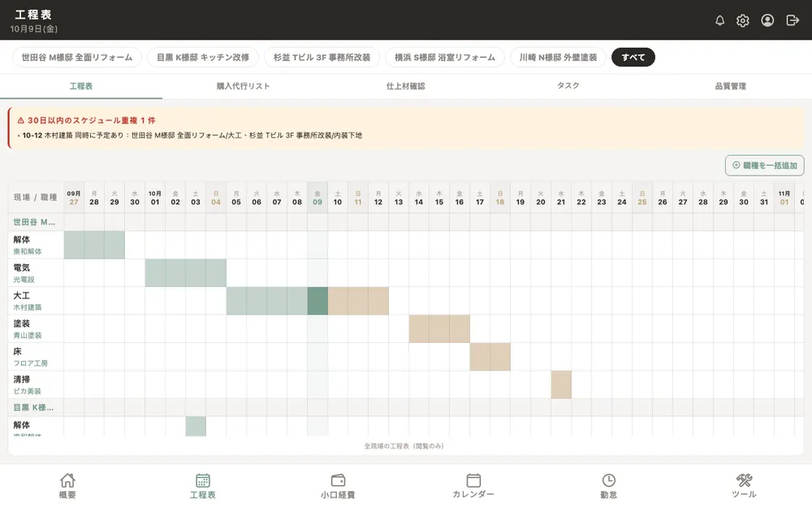Open the notifications bell
Viewport: 812px width, 508px height.
tap(719, 20)
